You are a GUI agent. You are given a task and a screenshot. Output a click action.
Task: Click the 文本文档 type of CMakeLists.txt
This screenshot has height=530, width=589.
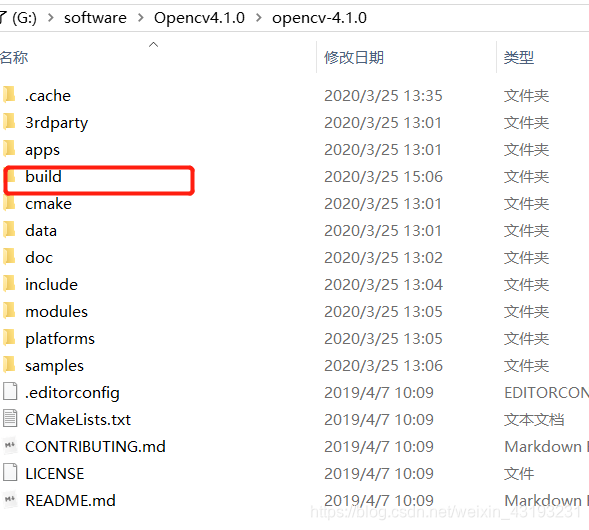pyautogui.click(x=534, y=420)
